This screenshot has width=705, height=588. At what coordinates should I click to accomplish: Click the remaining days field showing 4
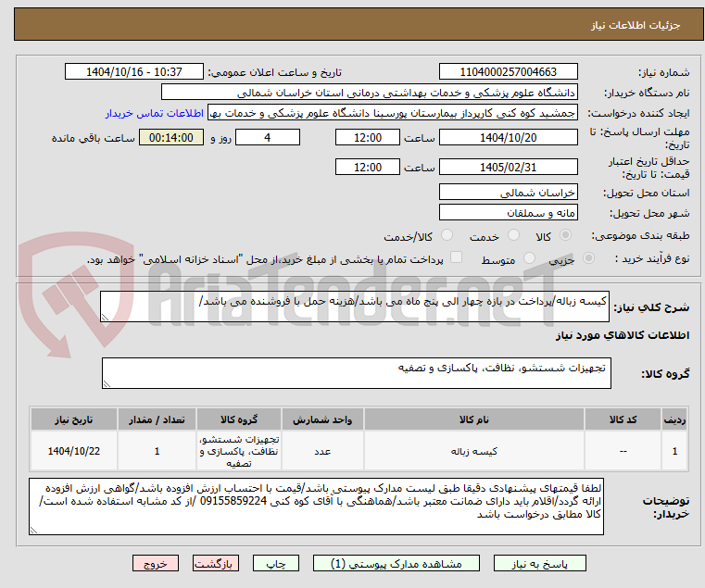[268, 138]
